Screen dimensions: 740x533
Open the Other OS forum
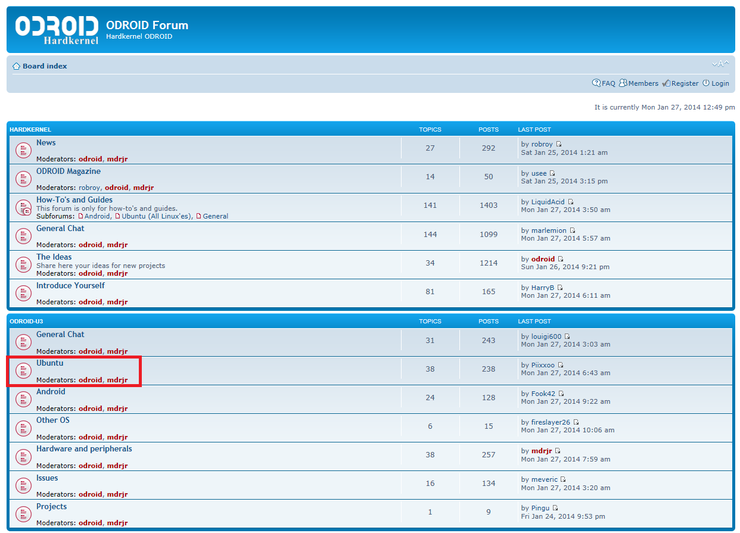pyautogui.click(x=53, y=420)
